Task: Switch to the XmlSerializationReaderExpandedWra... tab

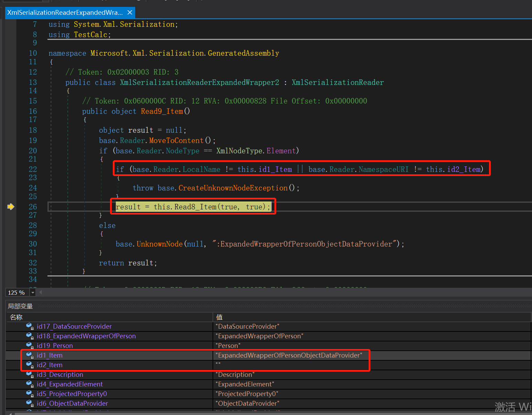Action: coord(65,13)
